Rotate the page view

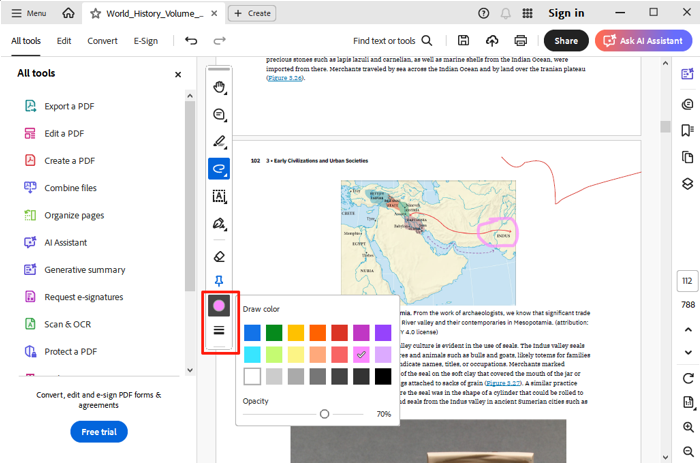688,379
